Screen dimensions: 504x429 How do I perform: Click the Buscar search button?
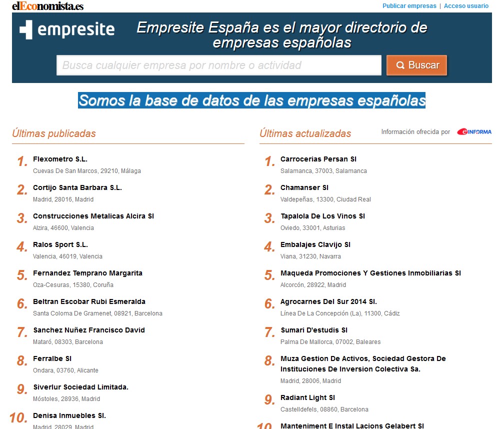[x=416, y=65]
